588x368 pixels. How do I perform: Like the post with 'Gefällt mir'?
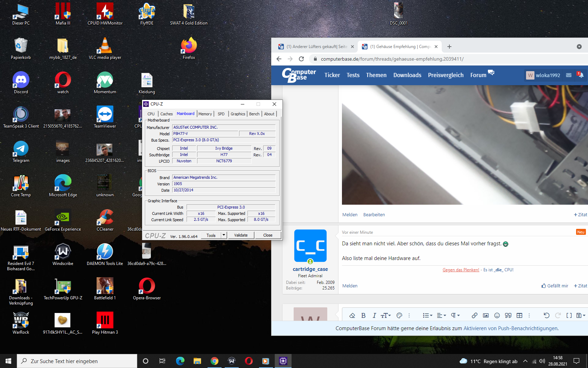pos(555,286)
